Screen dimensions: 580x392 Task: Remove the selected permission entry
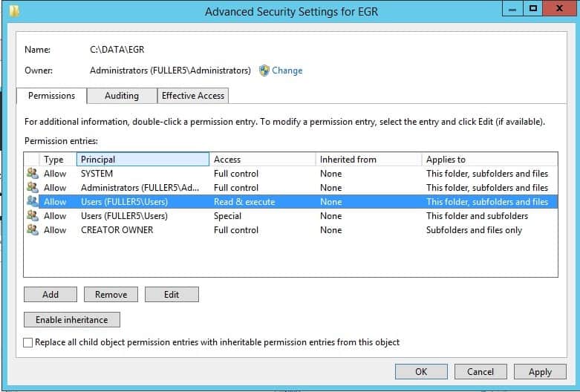111,294
